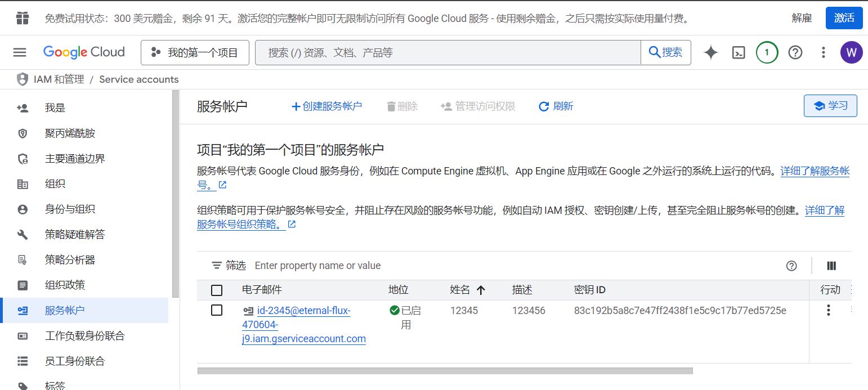
Task: Open the header three-dot settings menu
Action: pyautogui.click(x=823, y=52)
